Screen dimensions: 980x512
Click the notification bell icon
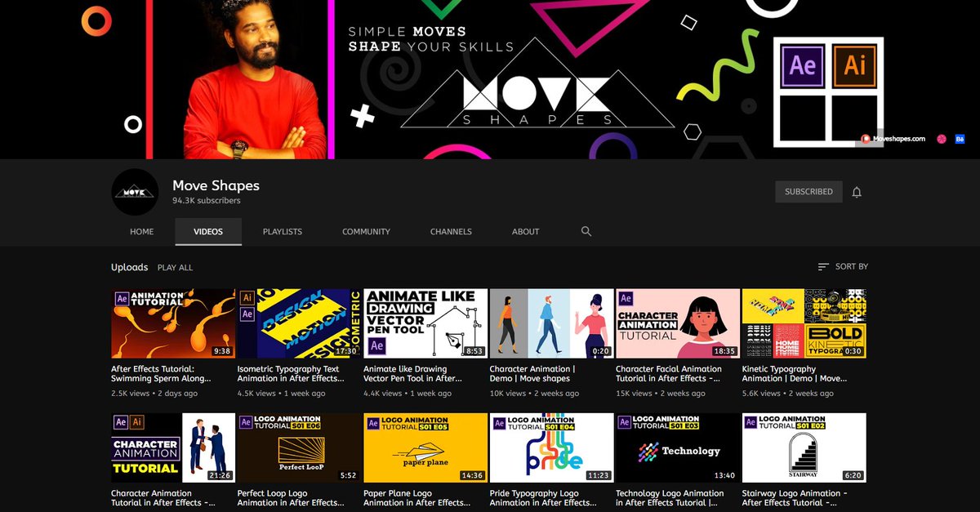(x=857, y=192)
